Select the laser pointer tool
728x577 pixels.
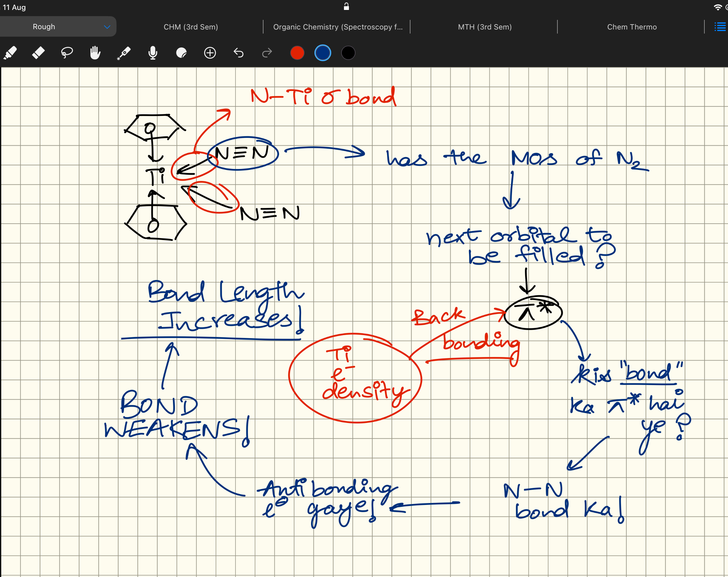[124, 53]
